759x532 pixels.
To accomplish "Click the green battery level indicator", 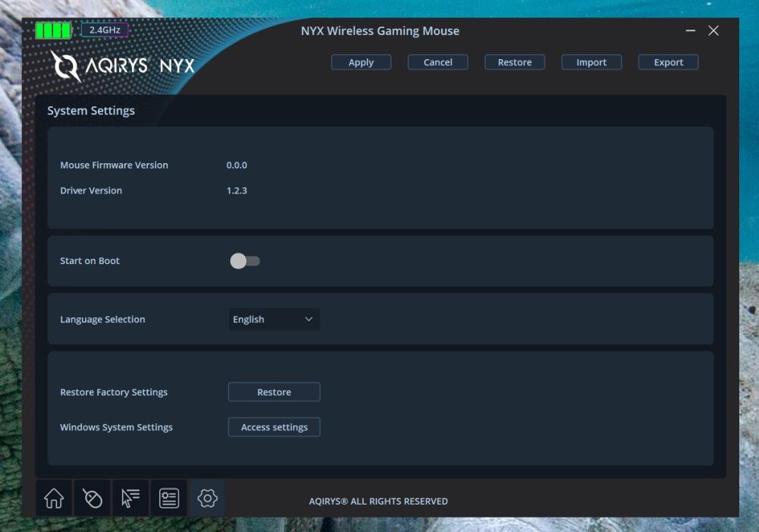I will click(x=53, y=30).
